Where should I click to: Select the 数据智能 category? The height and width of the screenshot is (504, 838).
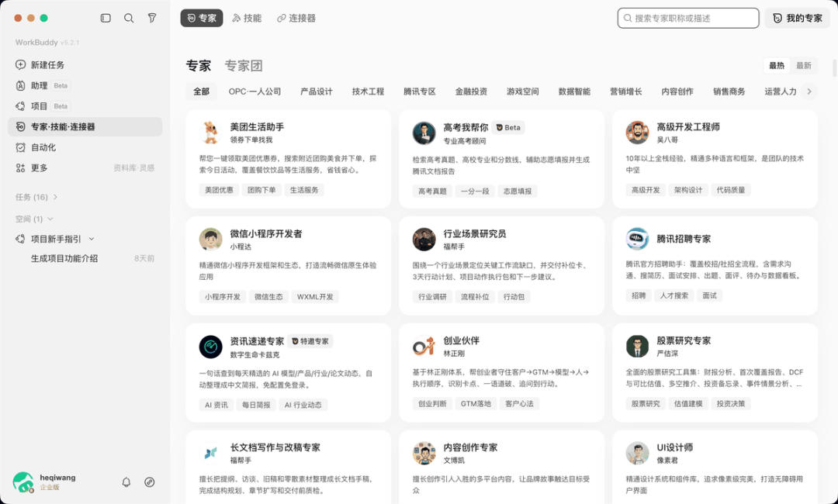tap(574, 91)
